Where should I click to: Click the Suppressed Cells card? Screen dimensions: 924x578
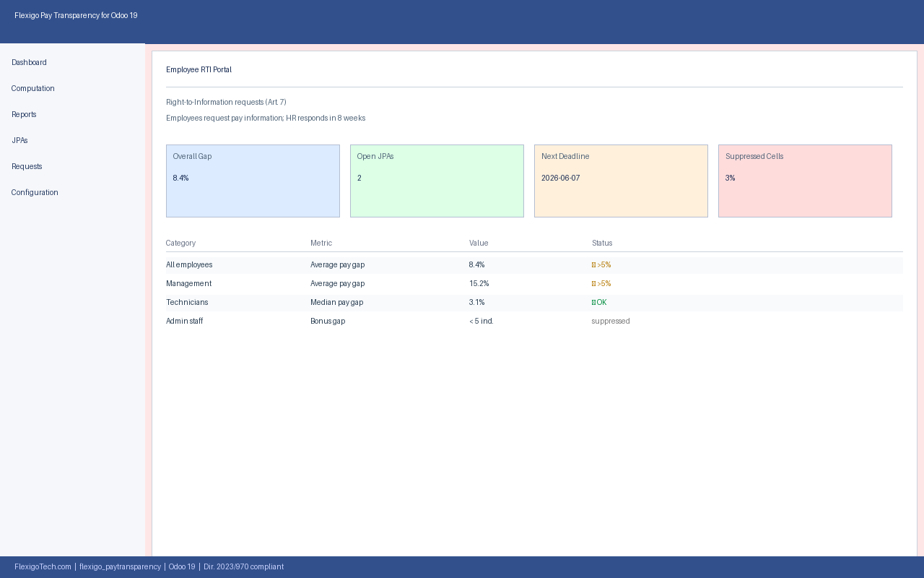[x=805, y=181]
